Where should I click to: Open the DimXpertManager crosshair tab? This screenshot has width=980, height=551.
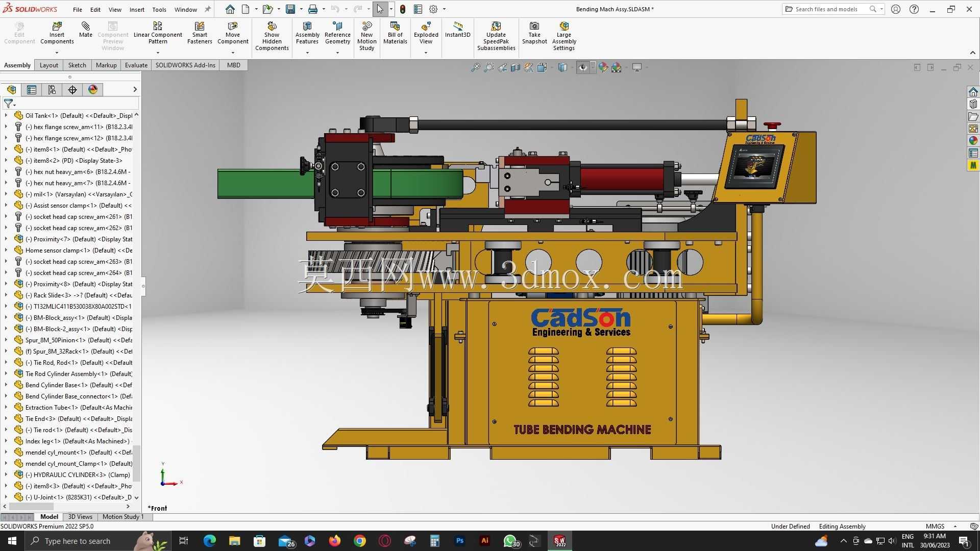tap(72, 90)
